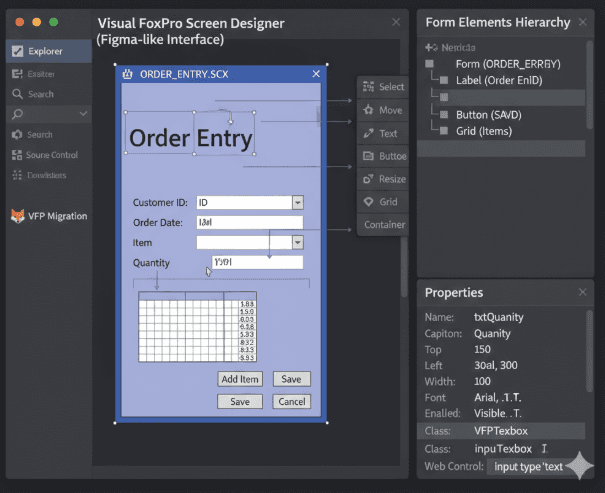Choose the Container tool
Image resolution: width=605 pixels, height=493 pixels.
(x=383, y=225)
